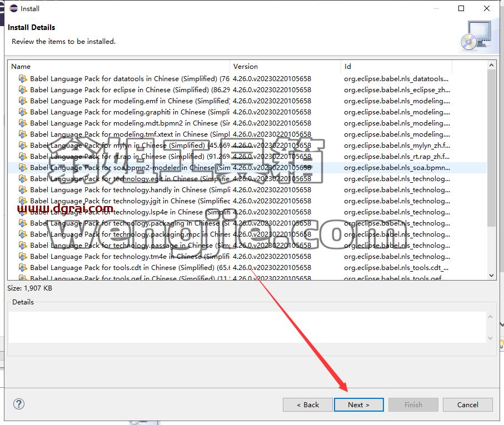This screenshot has width=504, height=425.
Task: Click 'Babel Language Pack for rt.rap' row text
Action: 130,157
